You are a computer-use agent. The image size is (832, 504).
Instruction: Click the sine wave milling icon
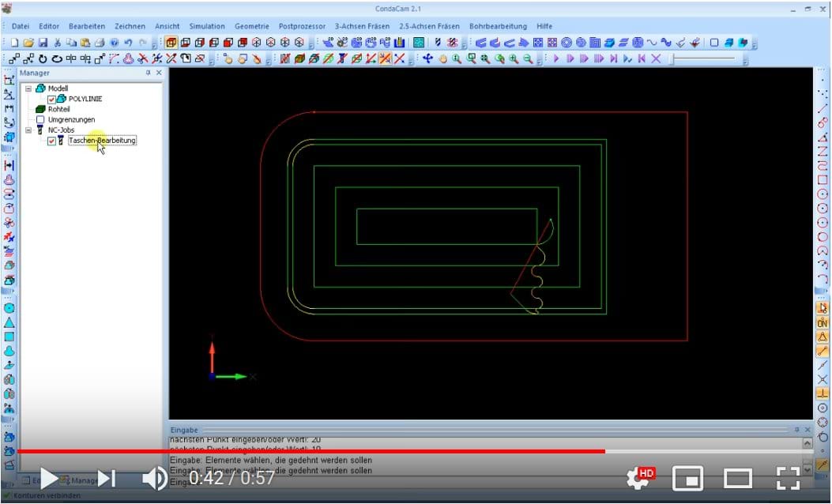(x=652, y=43)
